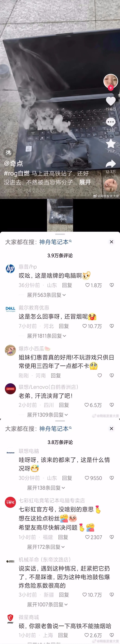Select the video preview thumbnail
The width and height of the screenshot is (120, 644).
[60, 215]
